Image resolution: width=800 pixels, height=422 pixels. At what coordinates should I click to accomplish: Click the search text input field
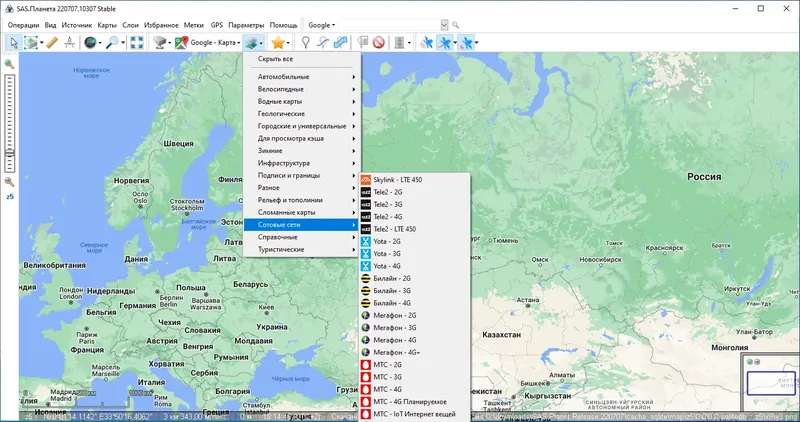389,25
